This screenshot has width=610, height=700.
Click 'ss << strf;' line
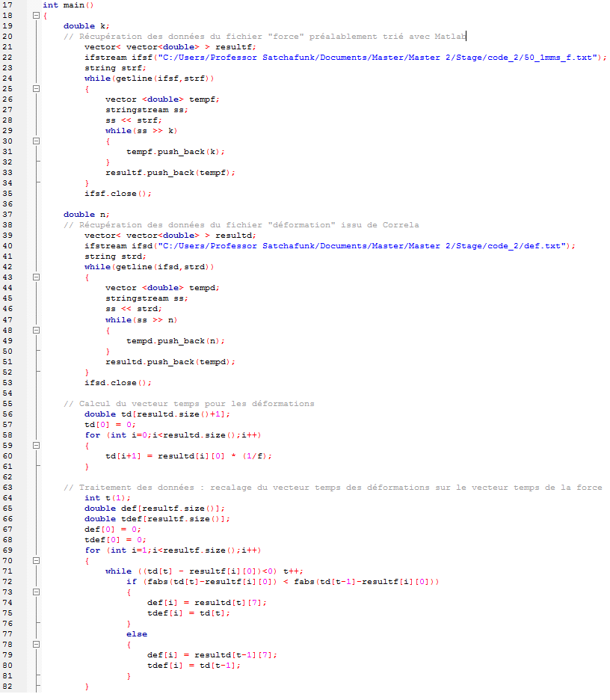pyautogui.click(x=133, y=120)
